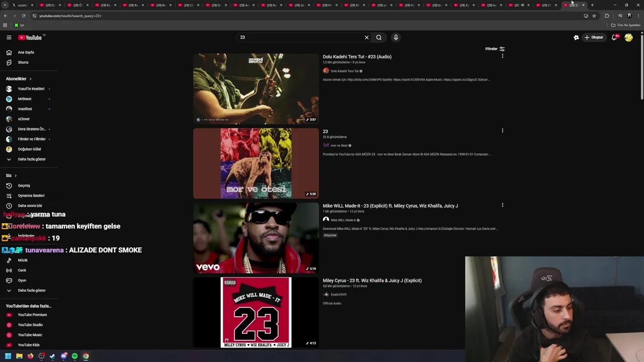
Task: Open the Filtreler search filters
Action: tap(495, 49)
